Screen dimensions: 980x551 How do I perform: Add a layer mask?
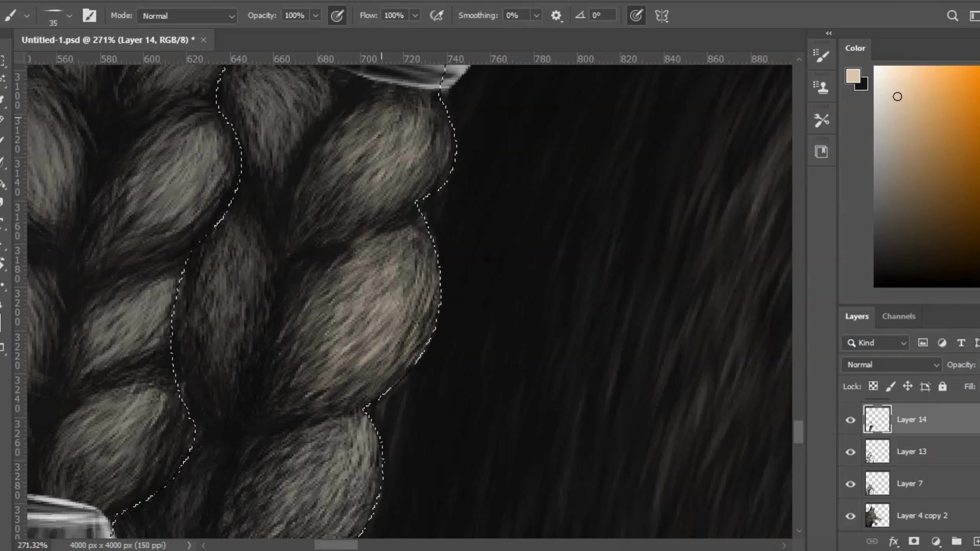pos(914,541)
